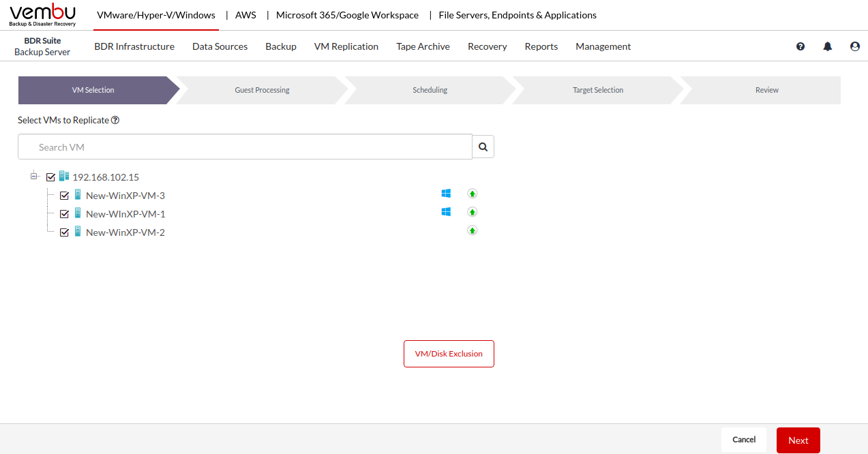Uncheck the 192.168.102.15 host checkbox
The image size is (868, 454).
pyautogui.click(x=50, y=177)
